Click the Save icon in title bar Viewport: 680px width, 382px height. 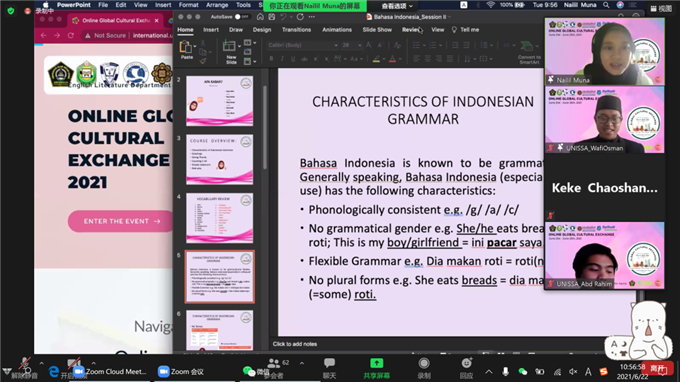[271, 17]
